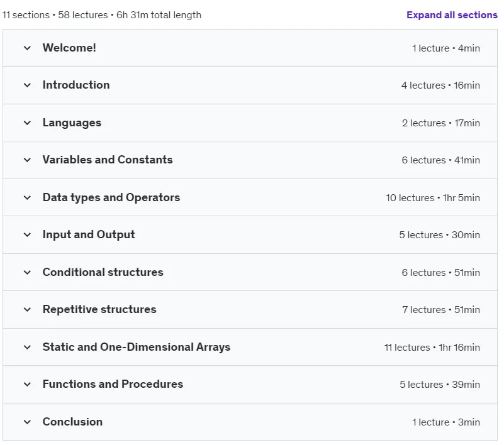The image size is (504, 445).
Task: Click chevron beside Functions and Procedures
Action: pyautogui.click(x=27, y=384)
